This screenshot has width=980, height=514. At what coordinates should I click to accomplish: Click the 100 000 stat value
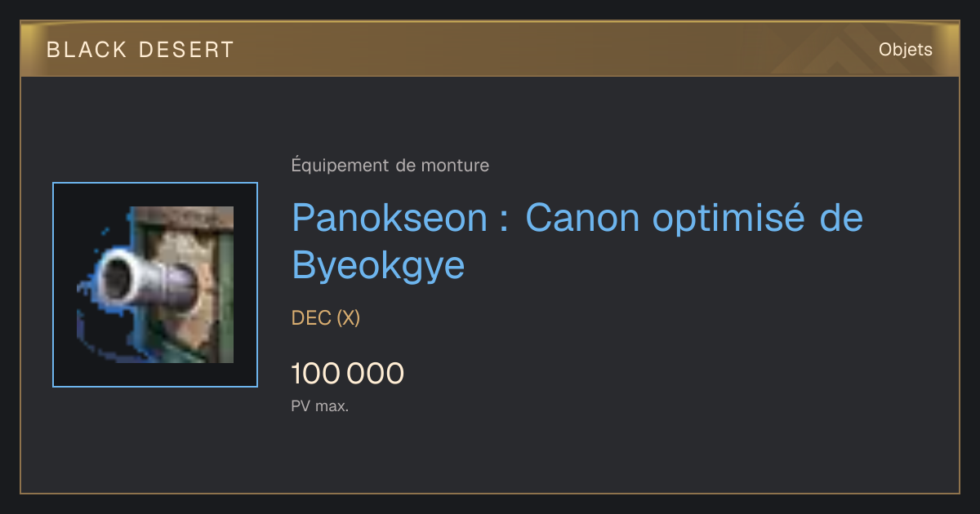348,374
